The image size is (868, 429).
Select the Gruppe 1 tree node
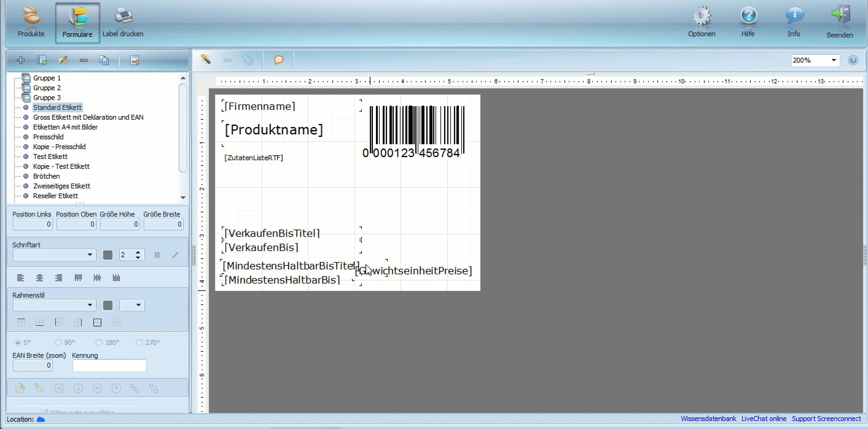click(47, 78)
